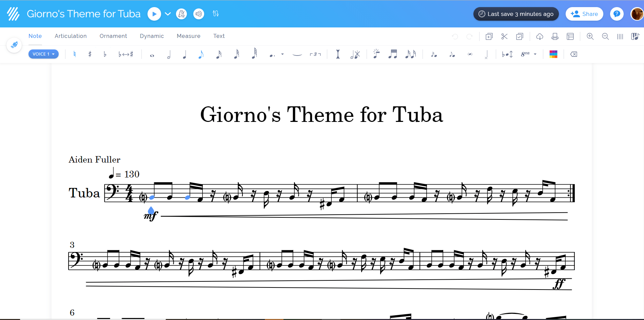Zoom in on the score

point(590,37)
